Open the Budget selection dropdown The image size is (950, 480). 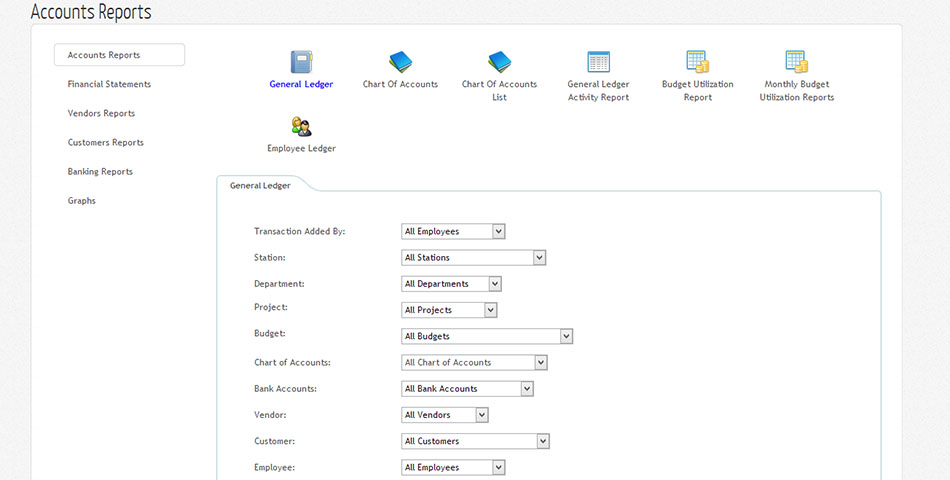(x=487, y=337)
